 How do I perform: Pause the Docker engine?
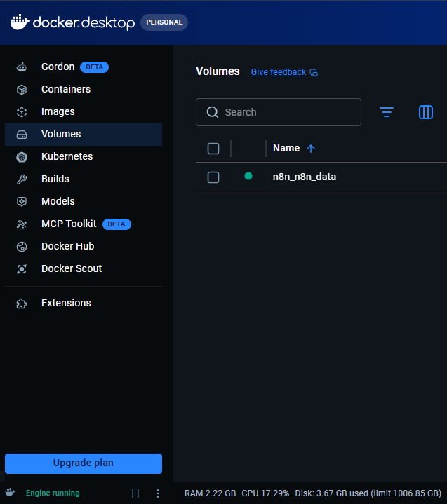[x=135, y=493]
